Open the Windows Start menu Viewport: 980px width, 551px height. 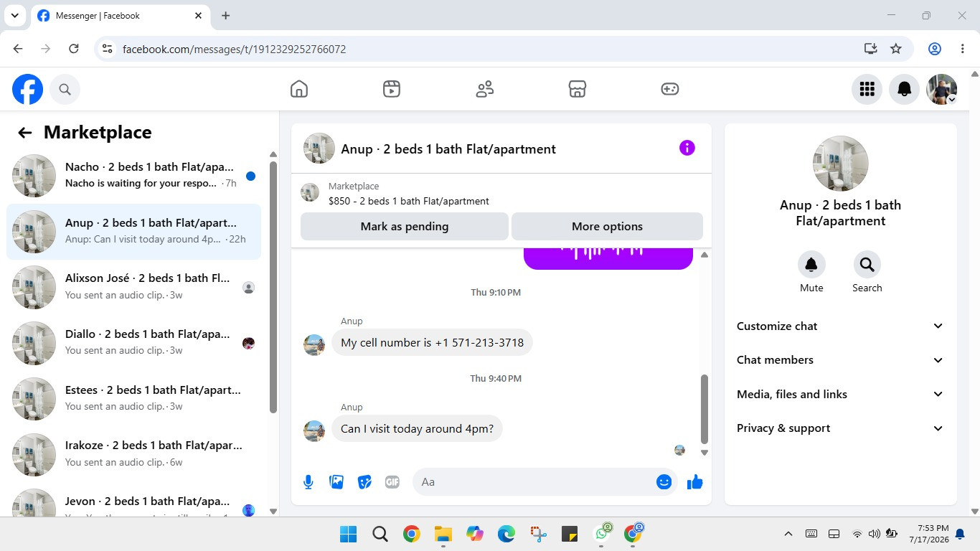(x=348, y=534)
